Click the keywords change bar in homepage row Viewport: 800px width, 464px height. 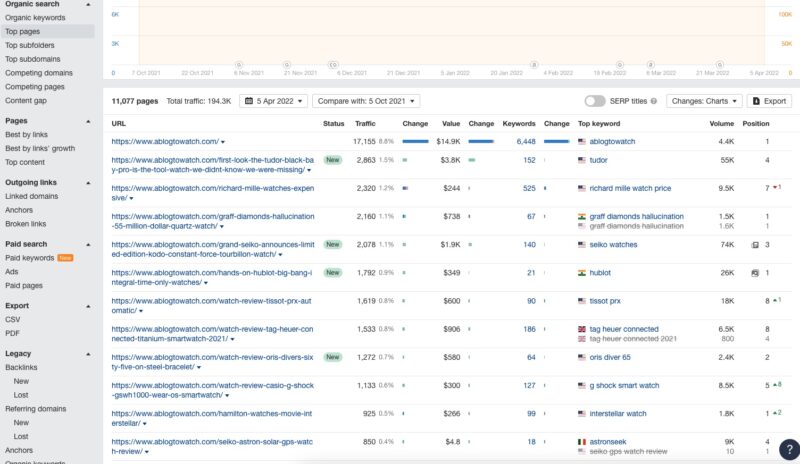pos(557,141)
